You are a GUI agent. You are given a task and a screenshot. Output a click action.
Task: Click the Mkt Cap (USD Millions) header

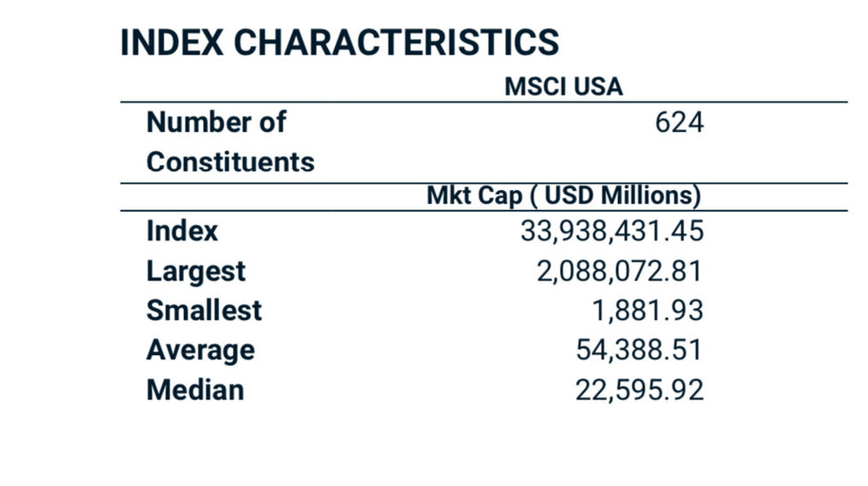pos(563,196)
